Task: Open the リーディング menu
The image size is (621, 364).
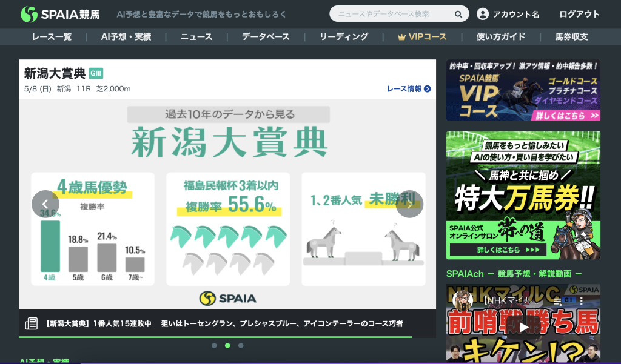Action: point(344,37)
